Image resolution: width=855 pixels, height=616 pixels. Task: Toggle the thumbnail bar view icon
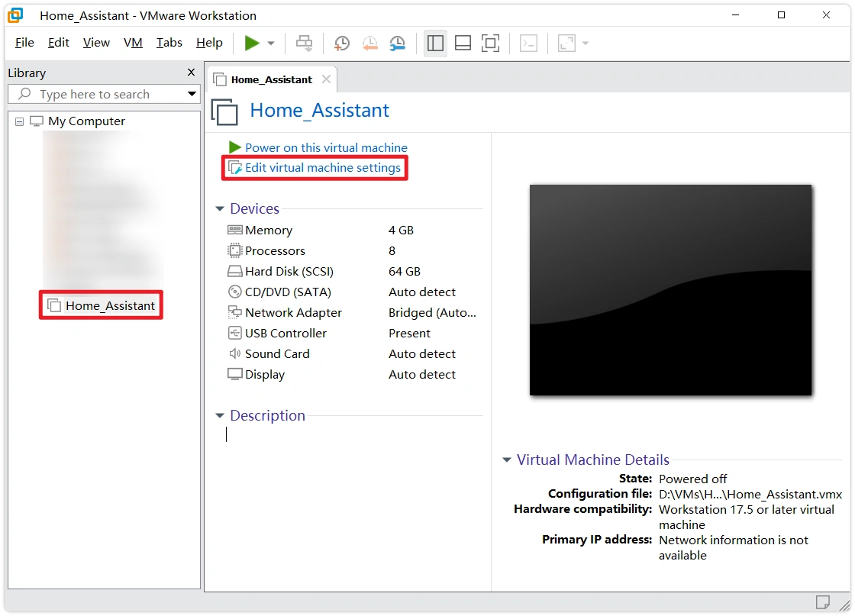tap(463, 43)
